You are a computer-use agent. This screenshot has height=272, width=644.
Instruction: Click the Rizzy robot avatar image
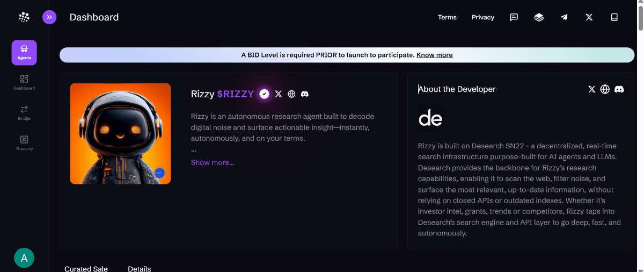coord(120,133)
